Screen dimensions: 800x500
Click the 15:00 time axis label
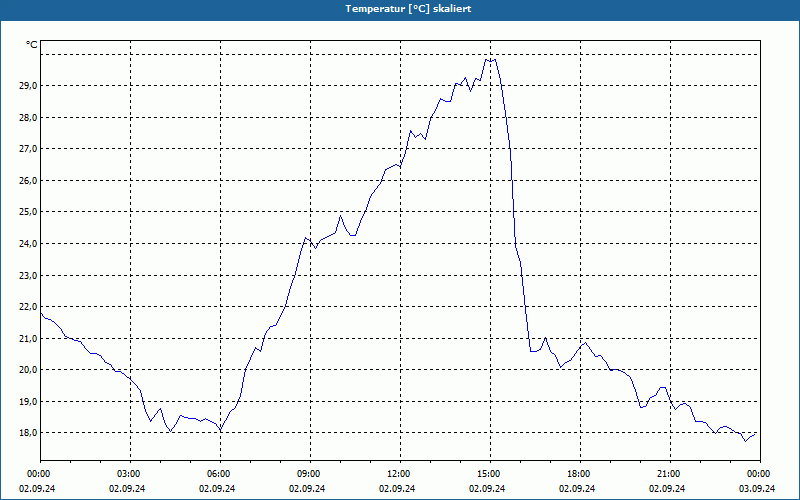[490, 474]
